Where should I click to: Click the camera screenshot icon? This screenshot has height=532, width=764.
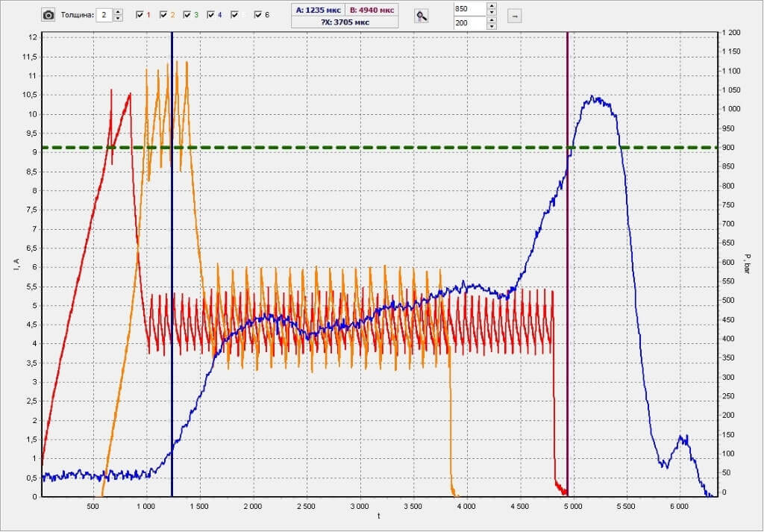48,15
